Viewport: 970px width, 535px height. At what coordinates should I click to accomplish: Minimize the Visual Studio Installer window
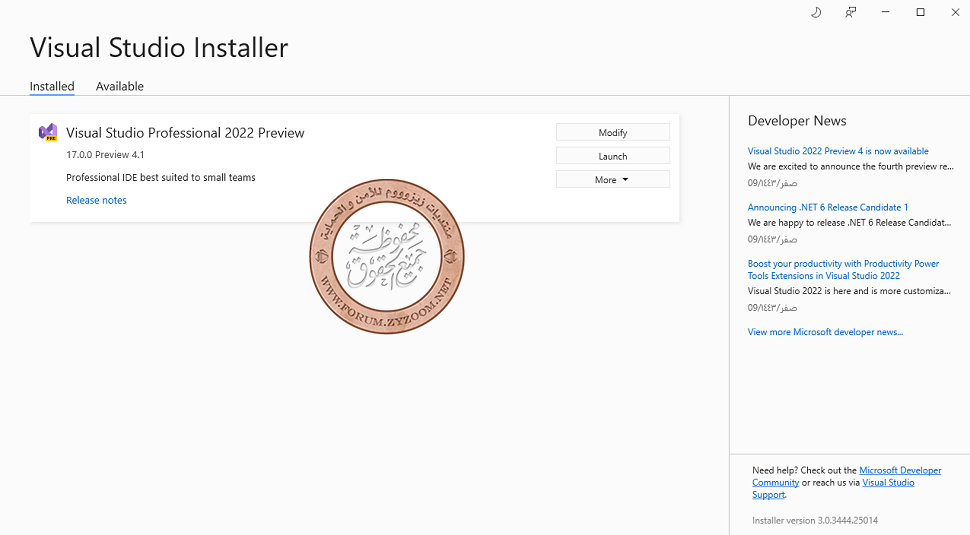885,12
